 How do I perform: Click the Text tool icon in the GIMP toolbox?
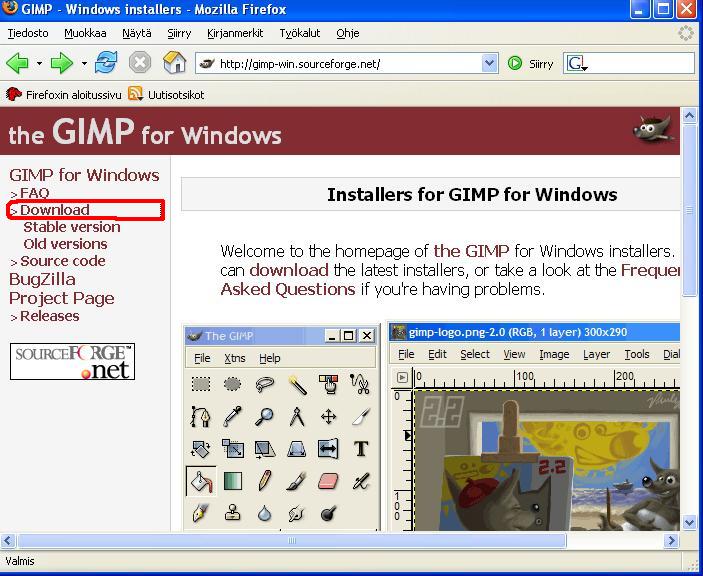tap(361, 449)
